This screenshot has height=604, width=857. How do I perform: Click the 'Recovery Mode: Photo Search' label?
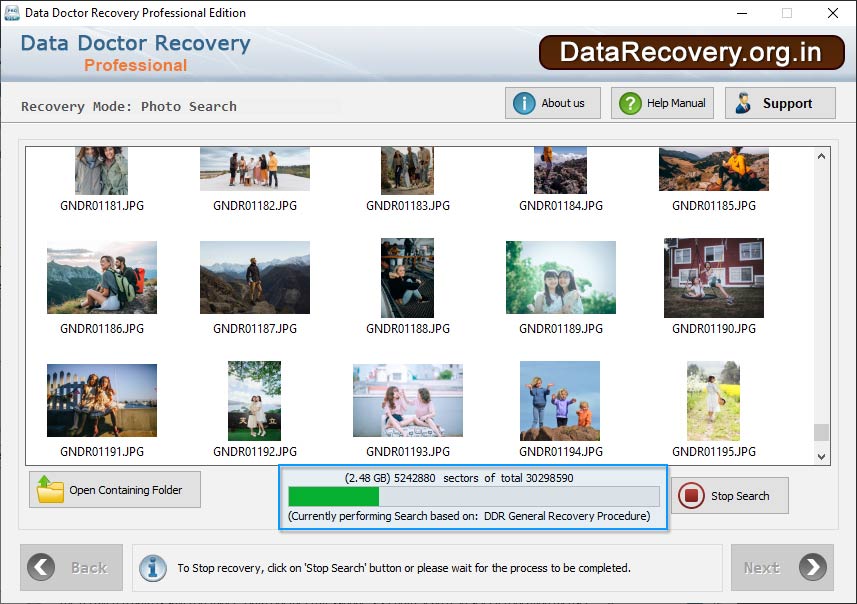(129, 106)
